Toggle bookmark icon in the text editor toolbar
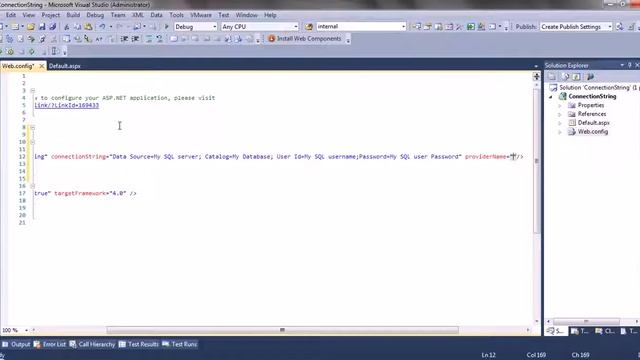 [x=174, y=39]
